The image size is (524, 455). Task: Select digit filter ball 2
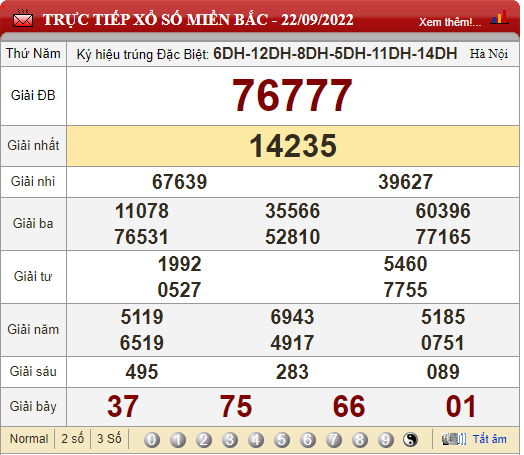coord(204,440)
